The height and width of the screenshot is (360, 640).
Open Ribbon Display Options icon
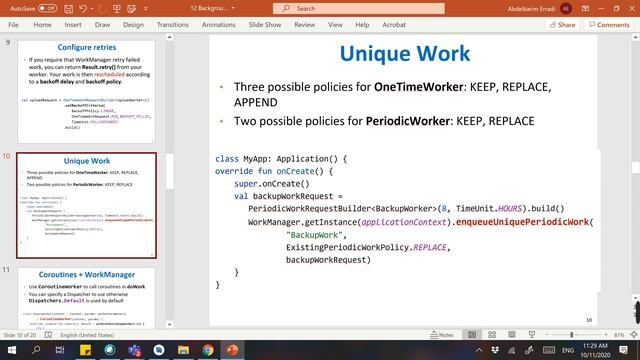point(585,9)
